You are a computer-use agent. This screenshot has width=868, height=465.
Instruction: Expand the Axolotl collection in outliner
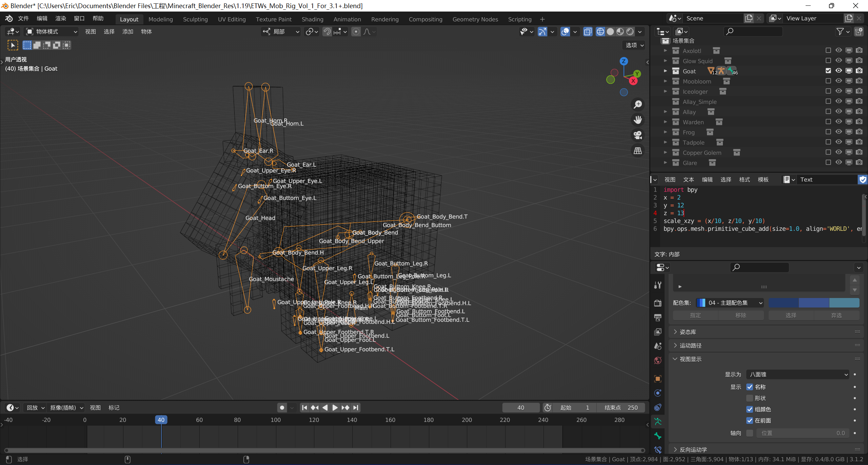[665, 51]
